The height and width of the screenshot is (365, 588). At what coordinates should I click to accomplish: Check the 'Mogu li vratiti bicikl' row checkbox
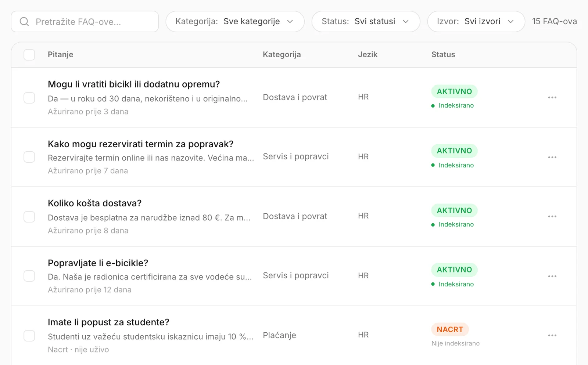pyautogui.click(x=29, y=98)
